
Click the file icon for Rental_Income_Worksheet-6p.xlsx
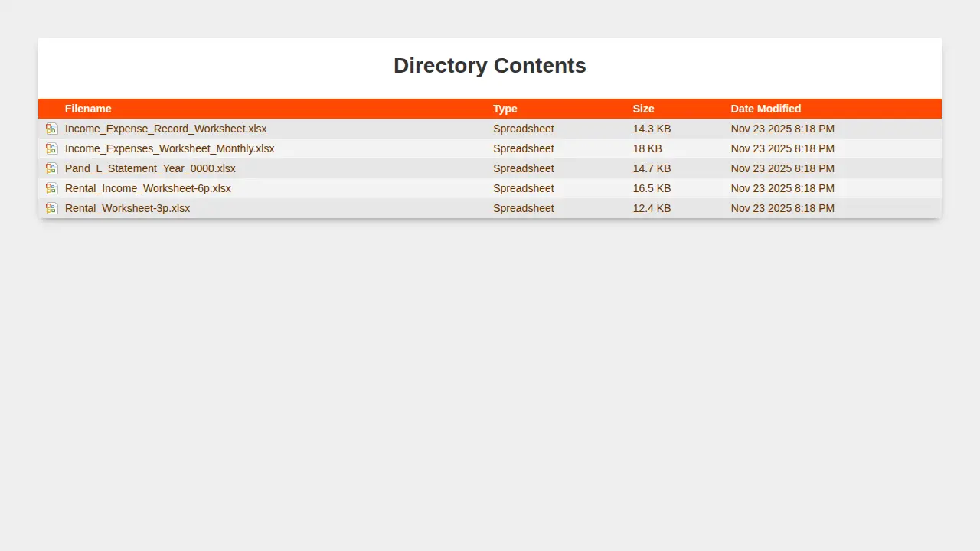51,188
